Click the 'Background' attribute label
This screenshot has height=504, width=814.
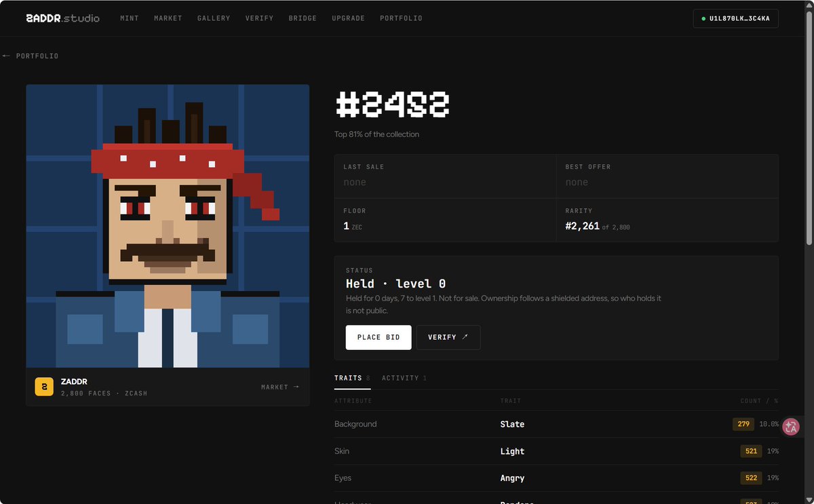pos(355,424)
